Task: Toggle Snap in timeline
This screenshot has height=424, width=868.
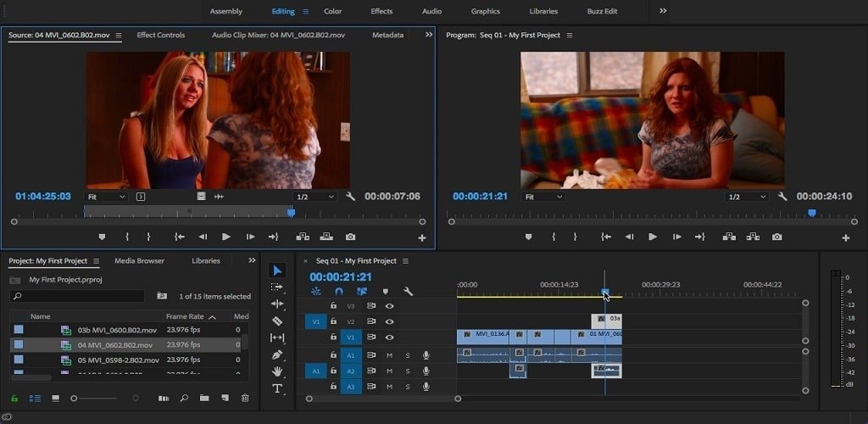Action: pyautogui.click(x=339, y=291)
